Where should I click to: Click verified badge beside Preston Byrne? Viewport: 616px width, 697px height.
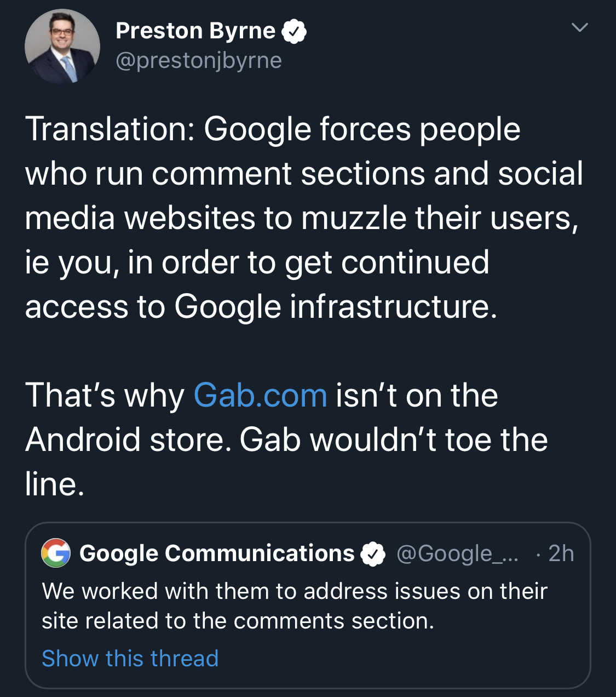pos(294,32)
